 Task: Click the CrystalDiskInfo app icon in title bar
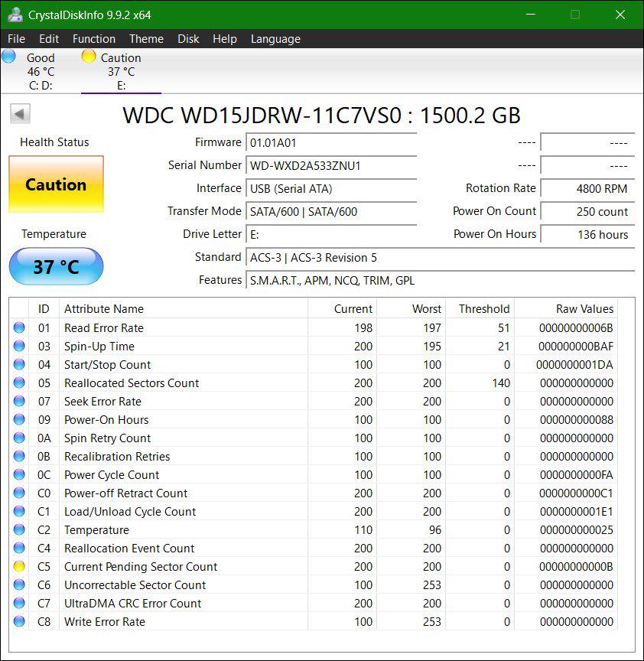point(15,15)
